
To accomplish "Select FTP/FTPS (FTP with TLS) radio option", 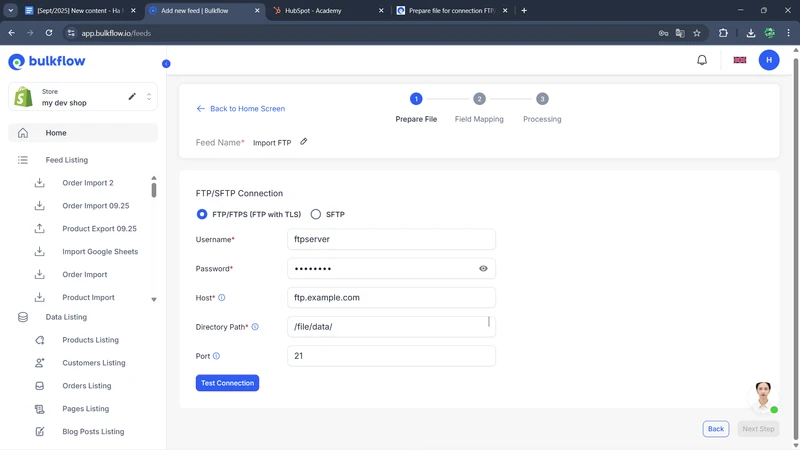I will coord(202,214).
